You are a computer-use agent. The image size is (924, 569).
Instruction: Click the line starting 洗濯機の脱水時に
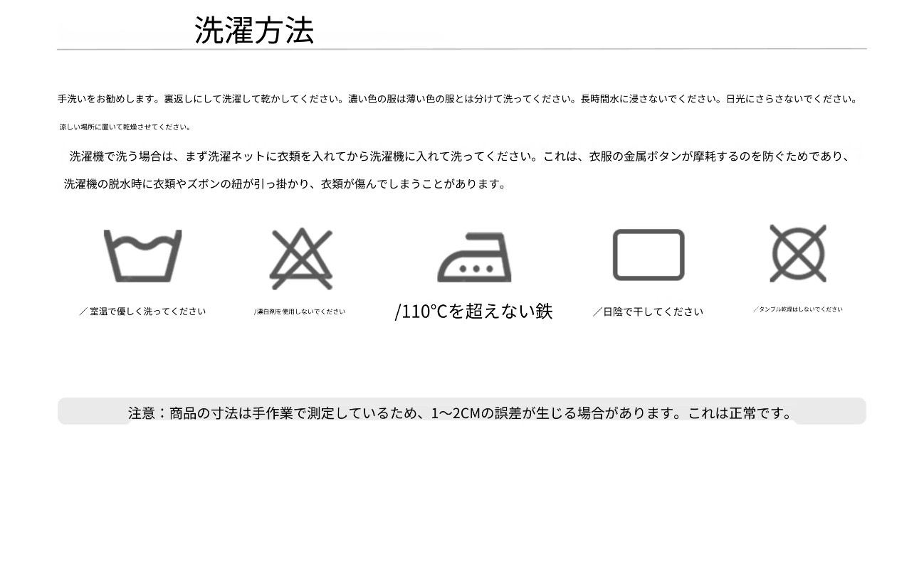point(285,184)
